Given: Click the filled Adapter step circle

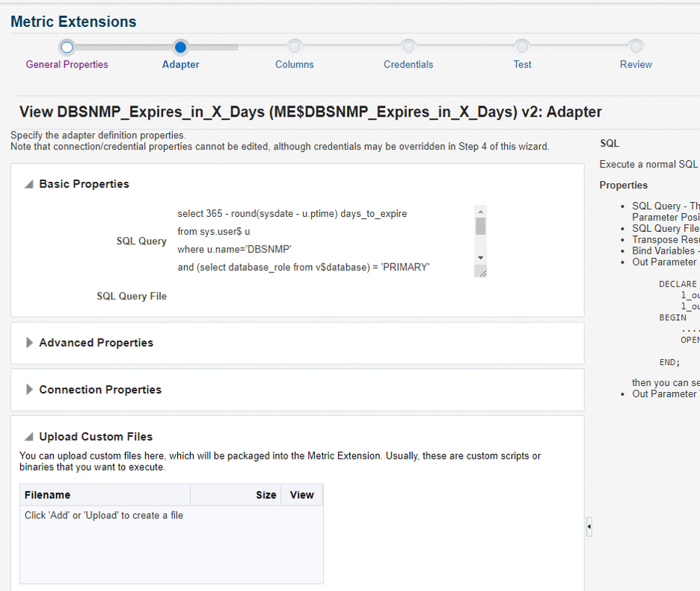Looking at the screenshot, I should [x=181, y=47].
